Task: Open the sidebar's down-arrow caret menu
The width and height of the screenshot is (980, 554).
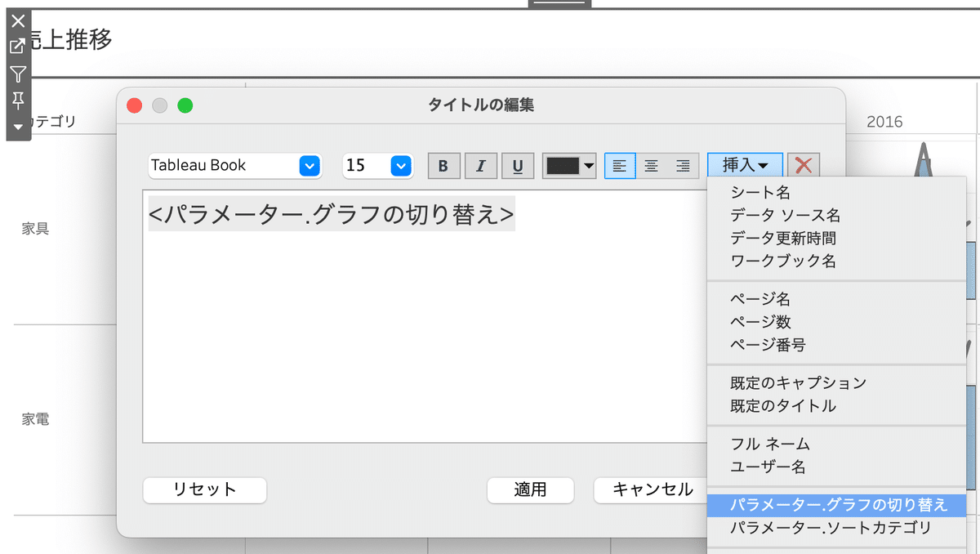Action: [x=17, y=127]
